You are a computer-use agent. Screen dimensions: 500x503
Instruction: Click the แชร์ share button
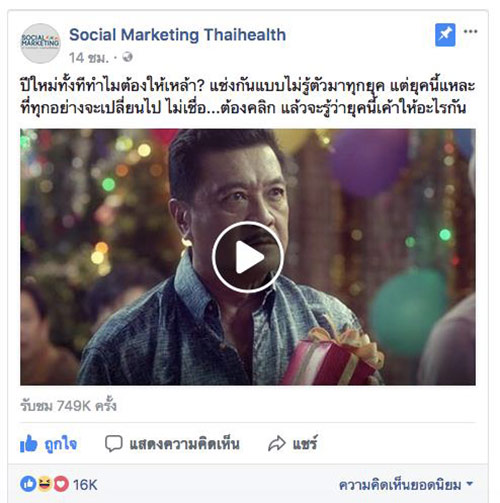click(293, 444)
